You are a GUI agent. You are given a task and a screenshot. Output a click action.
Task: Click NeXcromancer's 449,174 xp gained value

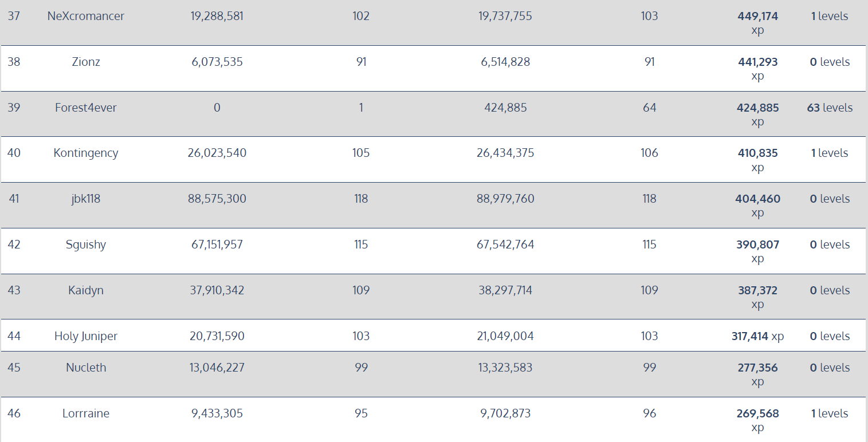(757, 22)
